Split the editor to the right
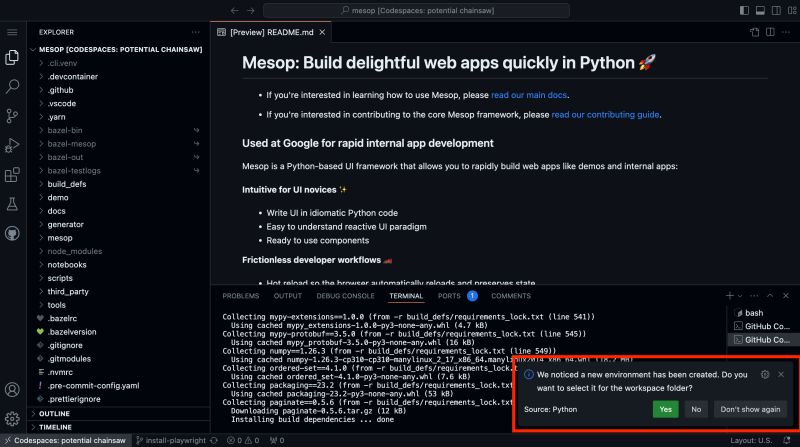 tap(770, 32)
